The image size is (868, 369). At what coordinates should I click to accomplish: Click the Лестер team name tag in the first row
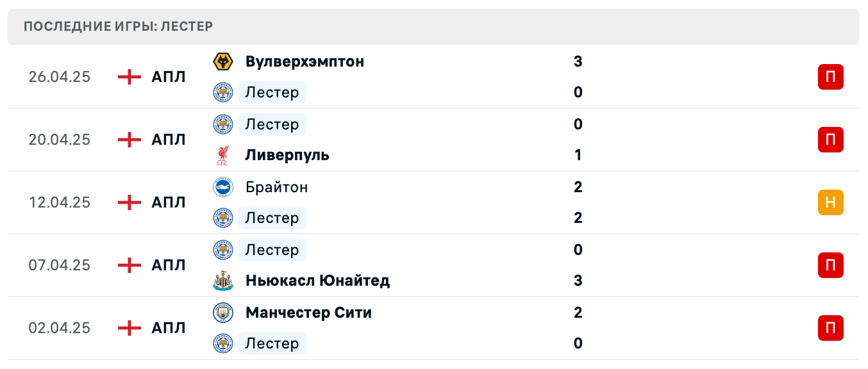click(272, 92)
